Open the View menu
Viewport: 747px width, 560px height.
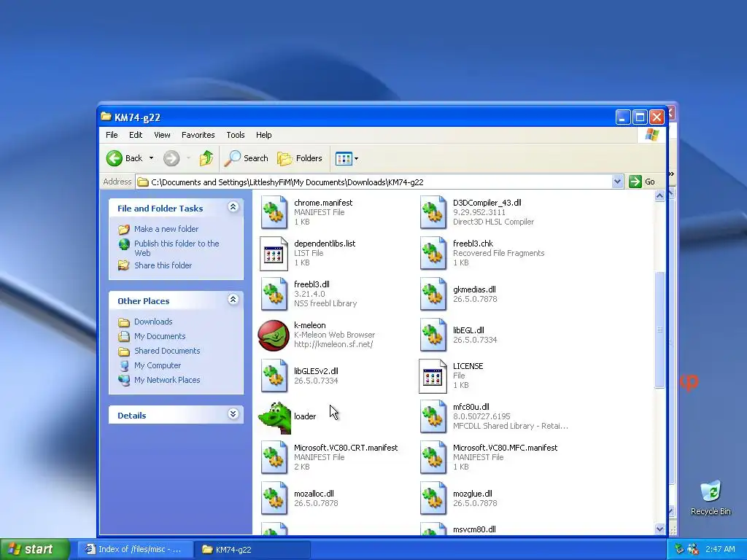pyautogui.click(x=162, y=135)
